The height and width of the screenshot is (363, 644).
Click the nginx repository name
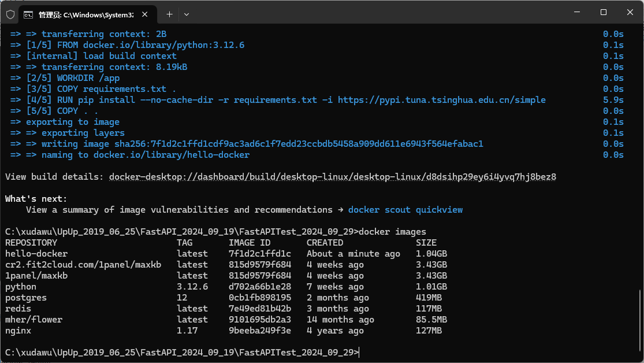click(18, 331)
